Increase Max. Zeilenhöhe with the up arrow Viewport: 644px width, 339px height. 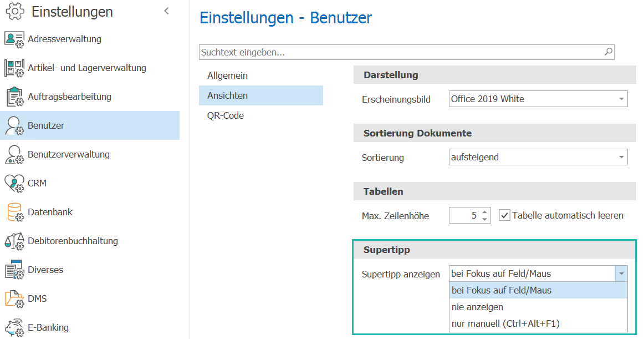pos(485,212)
